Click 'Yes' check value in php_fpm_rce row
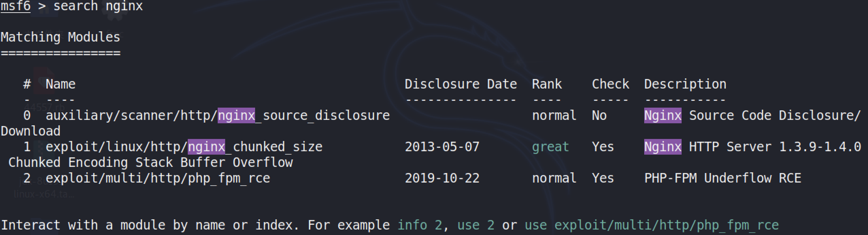The width and height of the screenshot is (868, 235). click(x=603, y=178)
